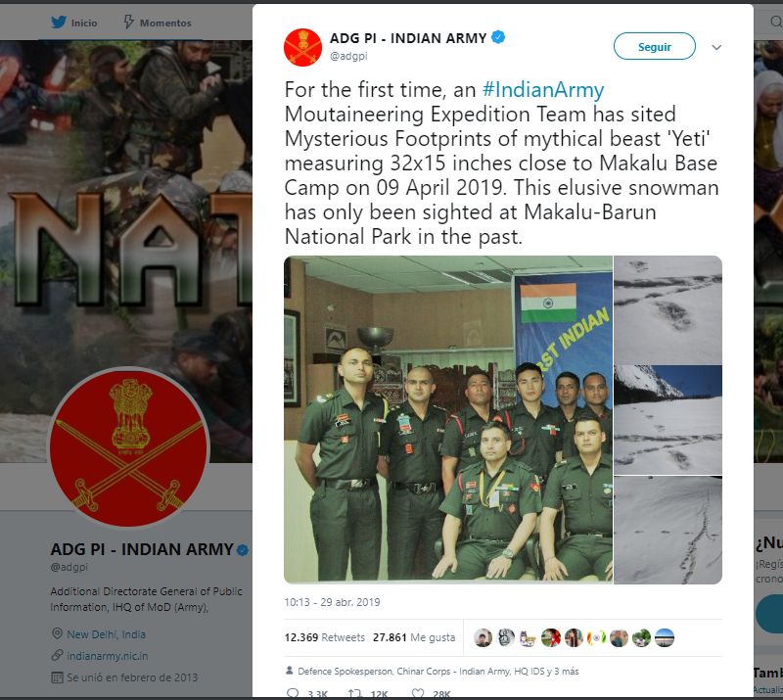The image size is (783, 700).
Task: Open the Momentos lightning icon
Action: click(x=129, y=22)
